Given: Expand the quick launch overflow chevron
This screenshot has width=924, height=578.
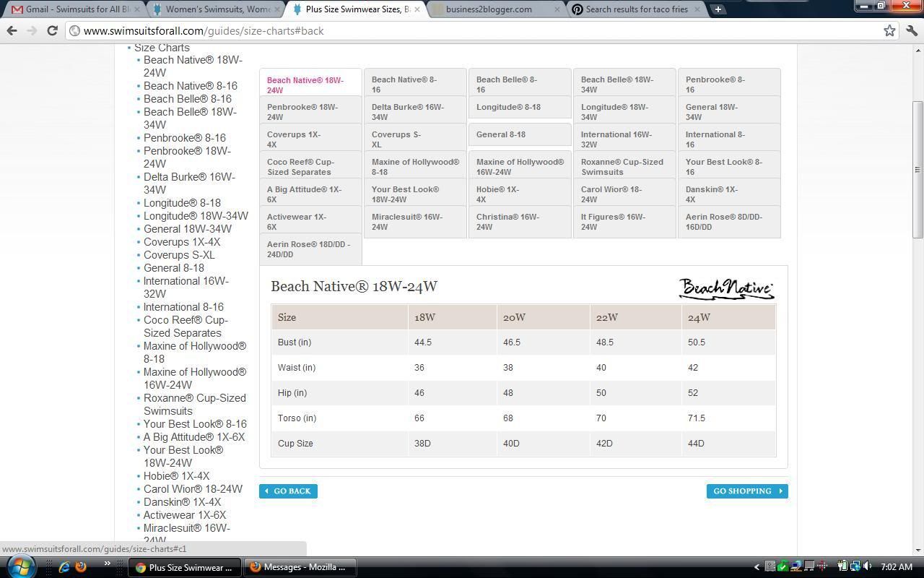Looking at the screenshot, I should point(108,564).
